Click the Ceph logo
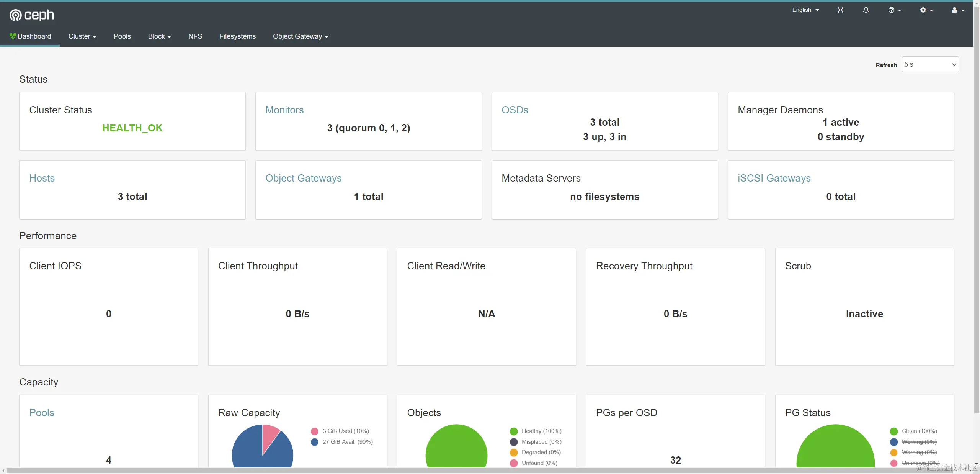The image size is (980, 474). click(x=31, y=15)
